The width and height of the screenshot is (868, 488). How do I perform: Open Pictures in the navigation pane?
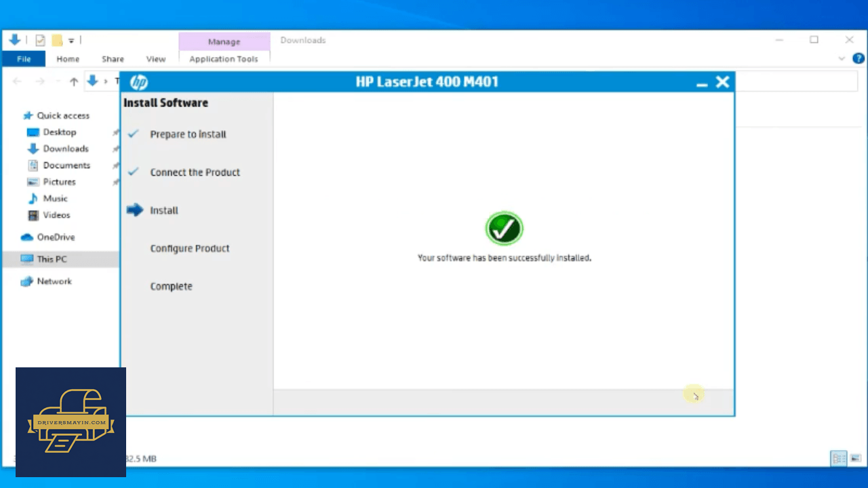point(60,182)
